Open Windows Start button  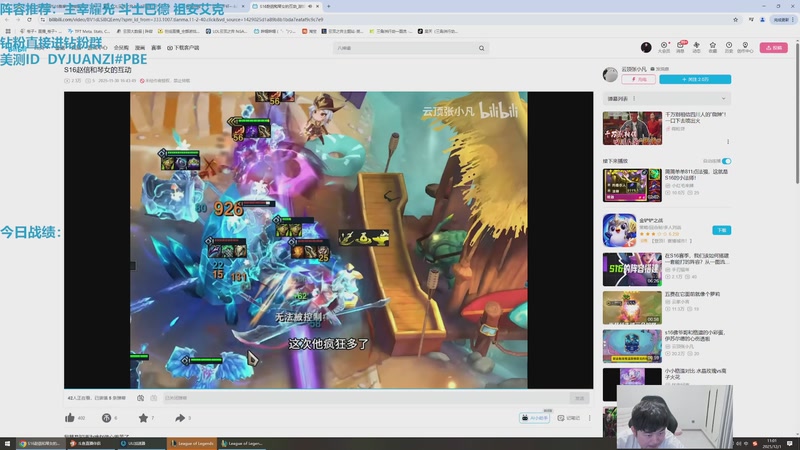pyautogui.click(x=7, y=443)
